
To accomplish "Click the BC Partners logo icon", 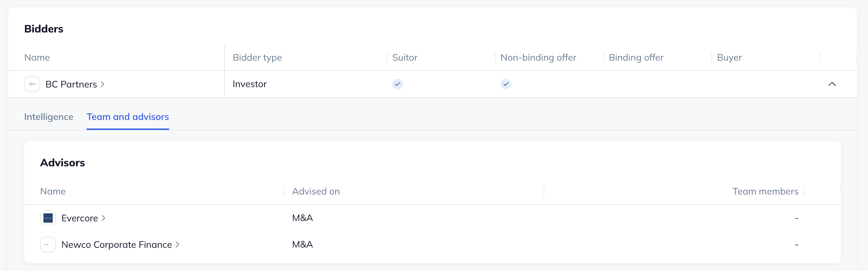I will 32,84.
